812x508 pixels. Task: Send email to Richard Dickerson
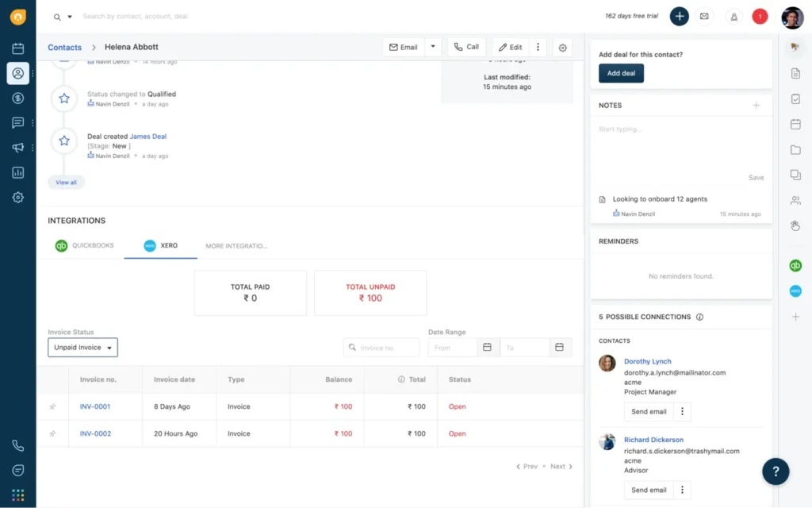[649, 490]
